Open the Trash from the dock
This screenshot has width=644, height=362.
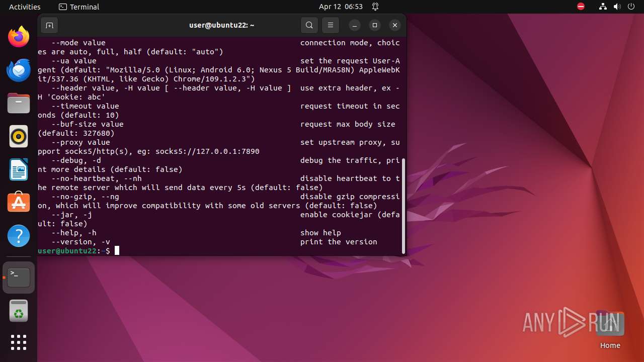19,311
